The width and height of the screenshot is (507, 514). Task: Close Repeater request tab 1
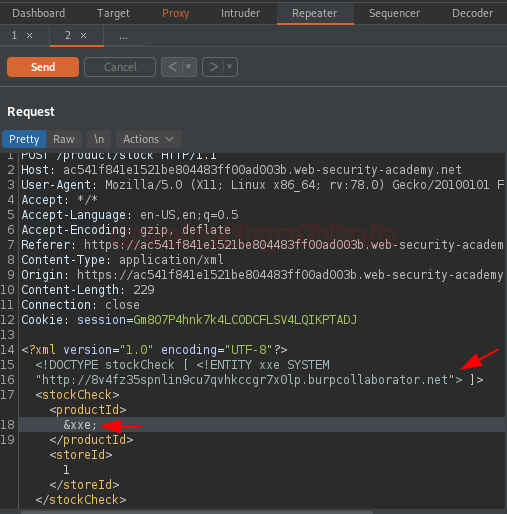click(x=30, y=36)
